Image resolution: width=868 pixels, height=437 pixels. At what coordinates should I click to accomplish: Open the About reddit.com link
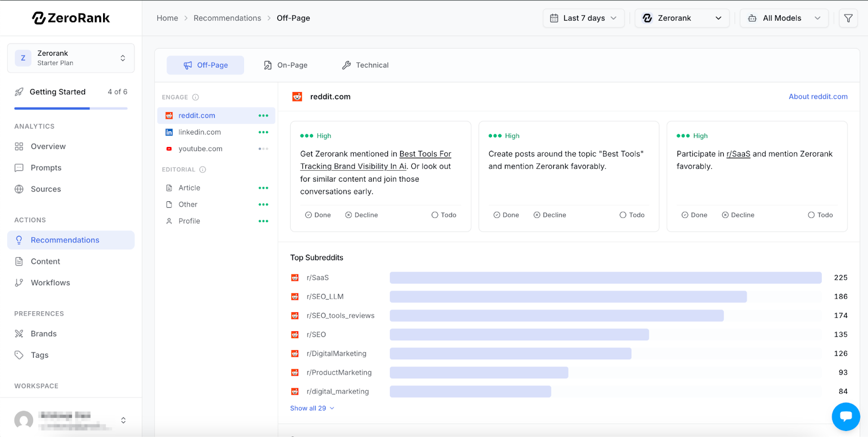click(818, 97)
